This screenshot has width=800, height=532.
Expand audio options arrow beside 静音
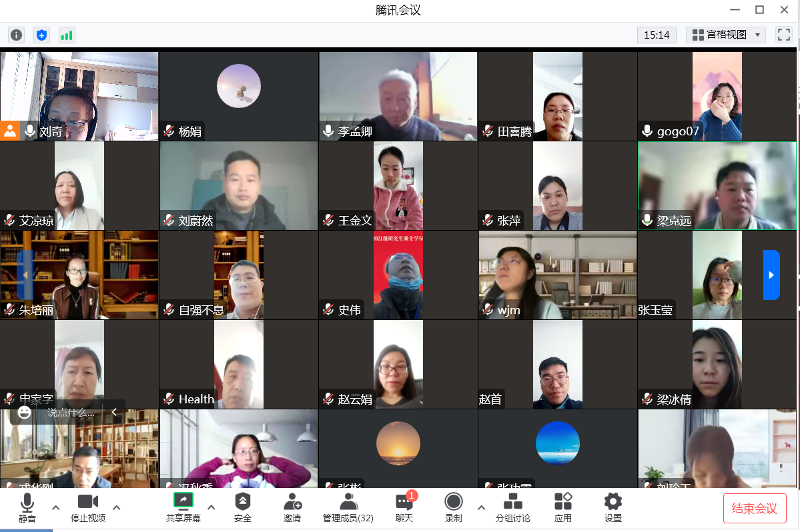pos(55,507)
